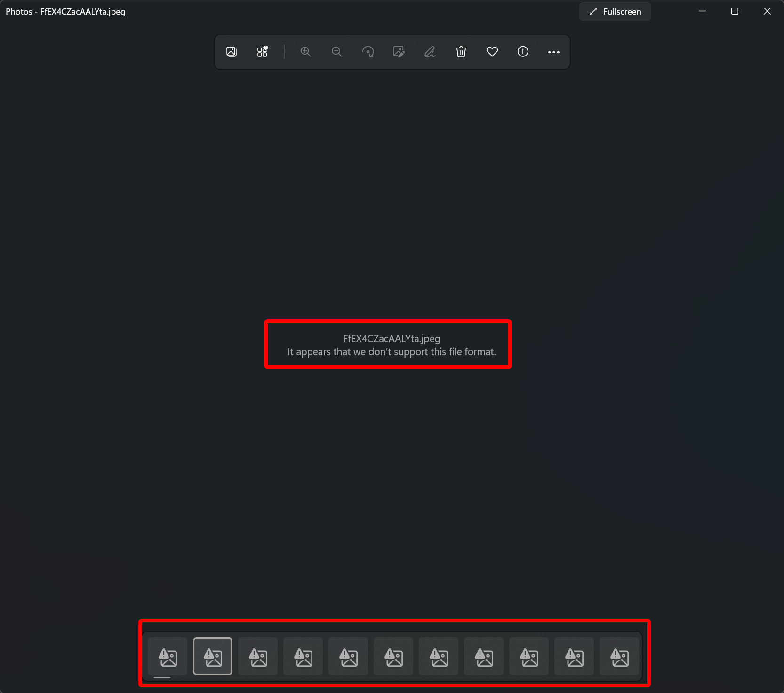The image size is (784, 693).
Task: Zoom in on the current photo
Action: coord(305,52)
